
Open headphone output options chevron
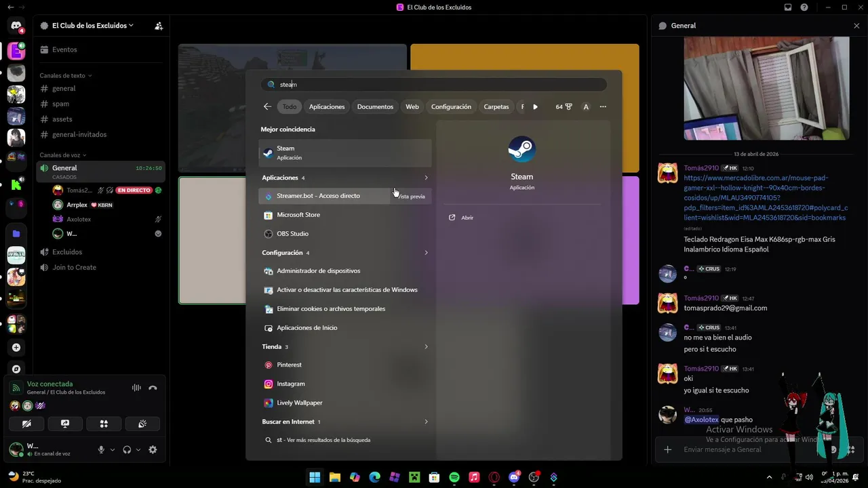click(138, 449)
